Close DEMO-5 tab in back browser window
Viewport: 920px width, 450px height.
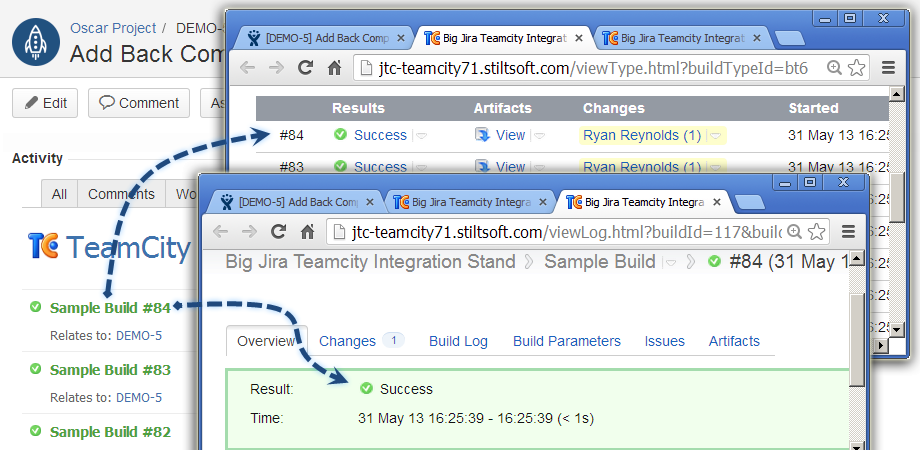[401, 39]
